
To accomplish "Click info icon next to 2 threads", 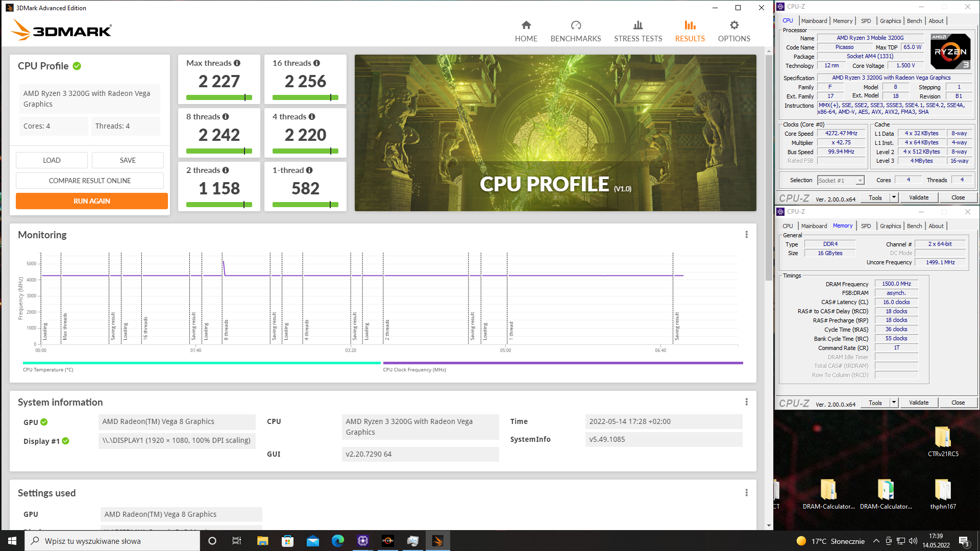I will click(226, 170).
